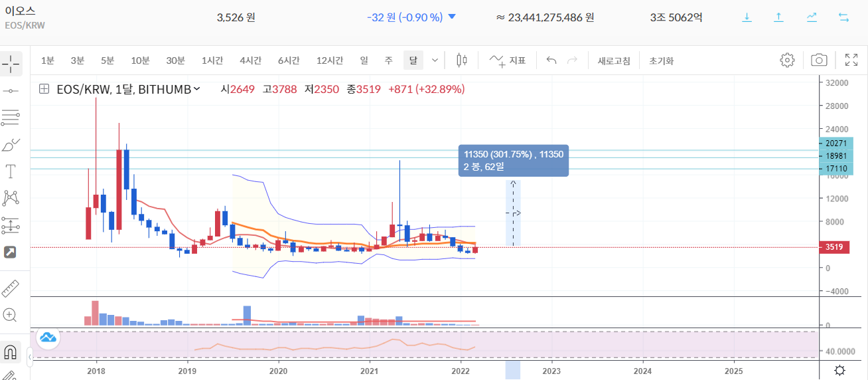Select the 달 monthly interval

[x=413, y=60]
